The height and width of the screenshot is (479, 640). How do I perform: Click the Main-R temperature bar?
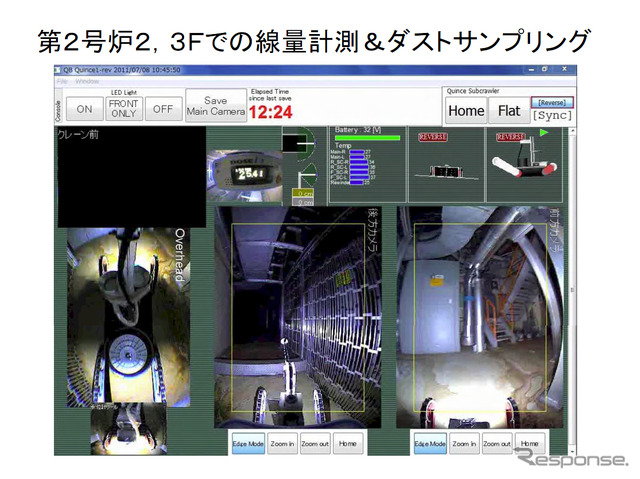[357, 152]
